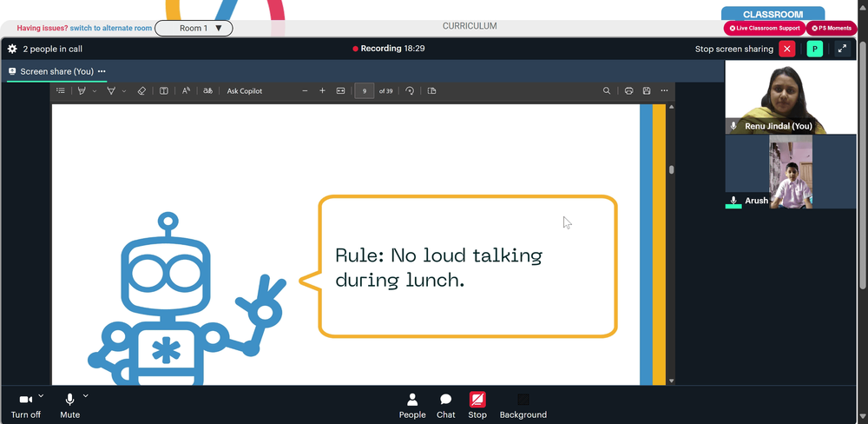The width and height of the screenshot is (868, 424).
Task: Open the Chat panel
Action: pyautogui.click(x=445, y=406)
